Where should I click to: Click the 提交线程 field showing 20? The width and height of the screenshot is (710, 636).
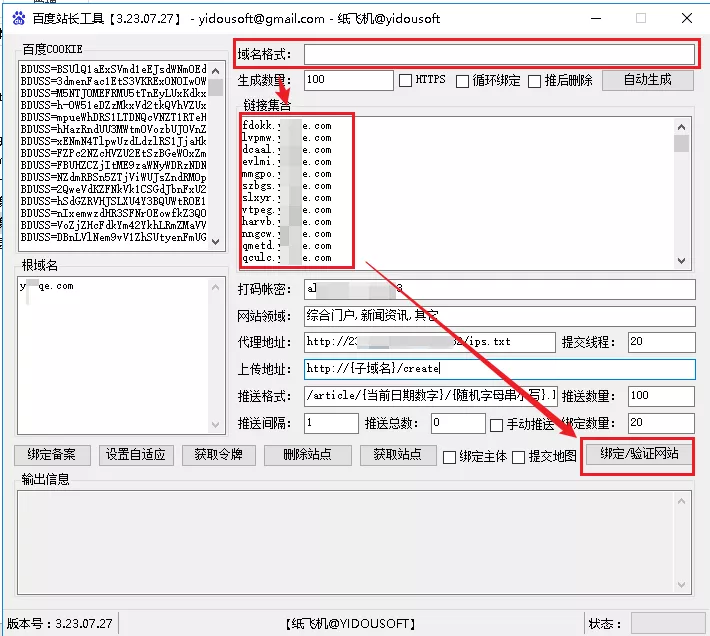point(661,342)
